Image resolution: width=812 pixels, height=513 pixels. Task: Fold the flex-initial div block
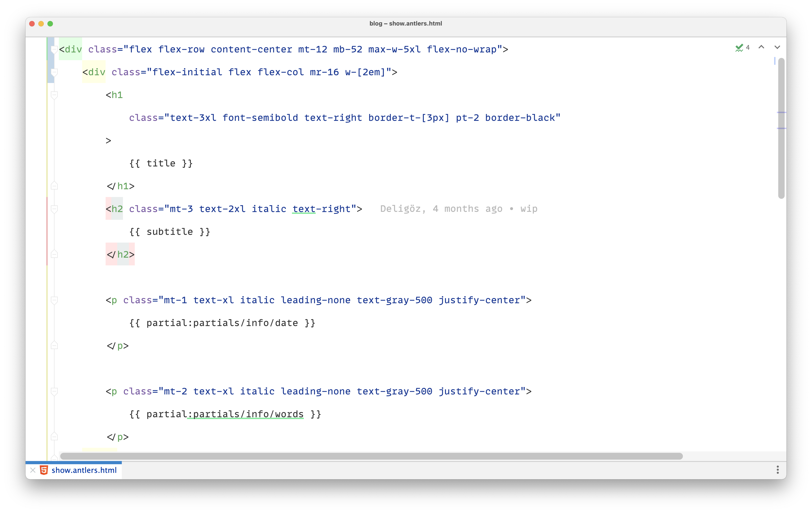click(54, 72)
